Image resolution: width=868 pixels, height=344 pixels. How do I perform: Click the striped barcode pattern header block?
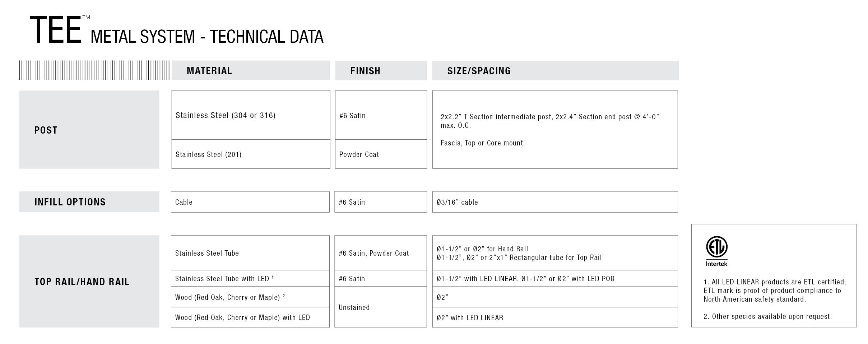[x=95, y=70]
